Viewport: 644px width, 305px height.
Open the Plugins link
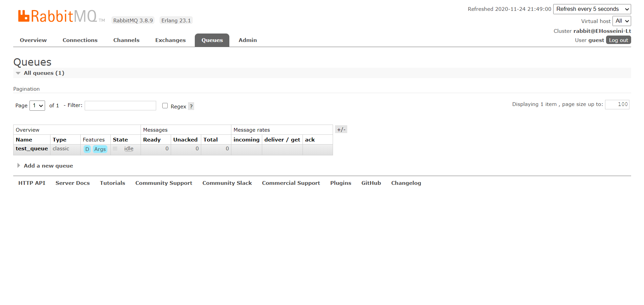(341, 183)
